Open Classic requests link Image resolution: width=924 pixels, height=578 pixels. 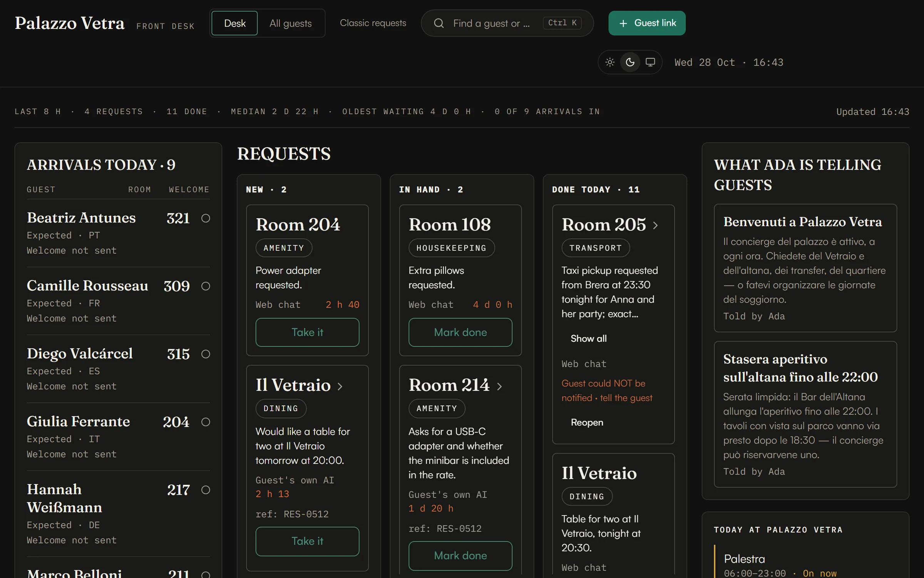pyautogui.click(x=373, y=23)
